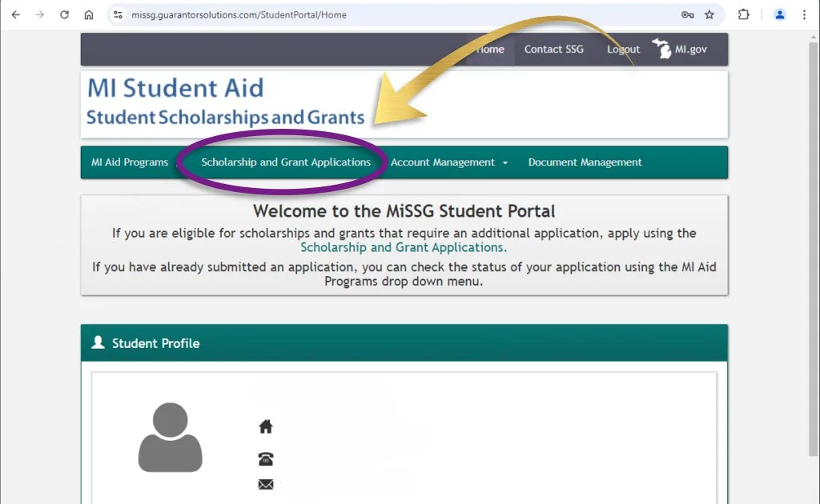
Task: Open Scholarship and Grant Applications tab
Action: (x=286, y=162)
